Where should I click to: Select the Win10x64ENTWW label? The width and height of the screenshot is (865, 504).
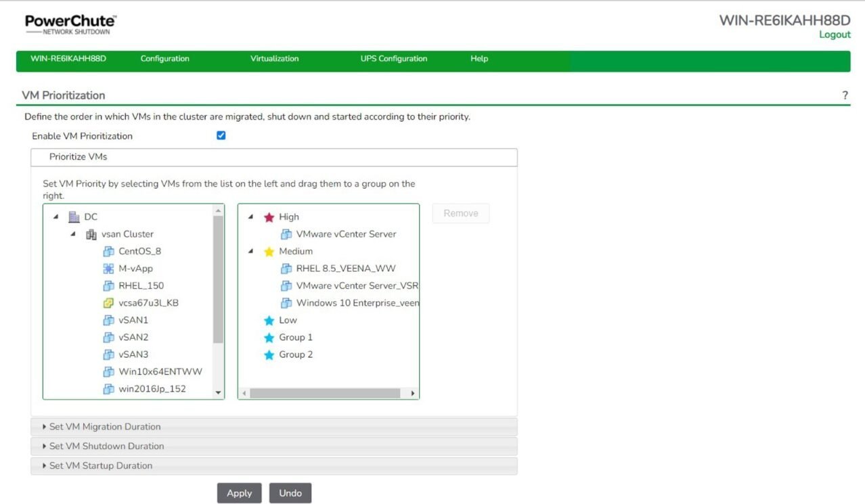(x=160, y=372)
